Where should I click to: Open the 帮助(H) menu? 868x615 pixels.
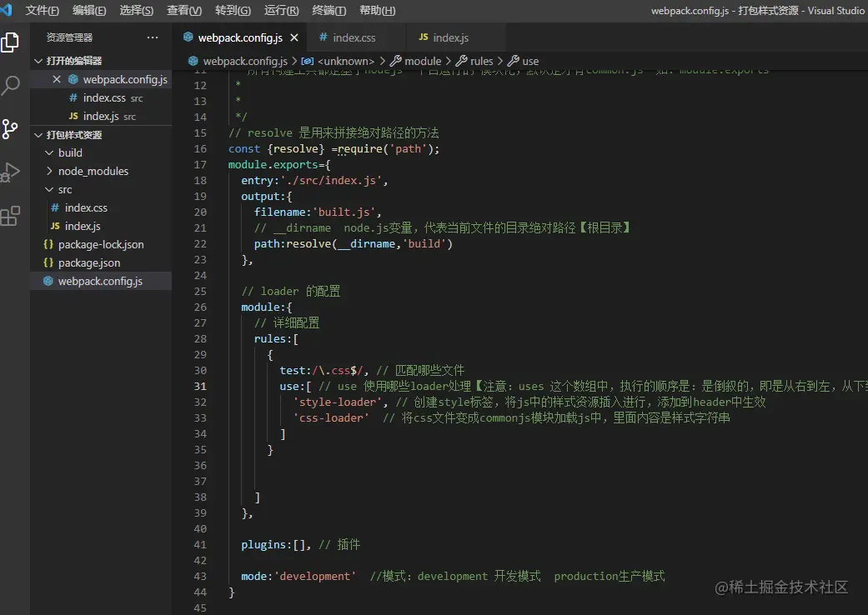click(378, 11)
